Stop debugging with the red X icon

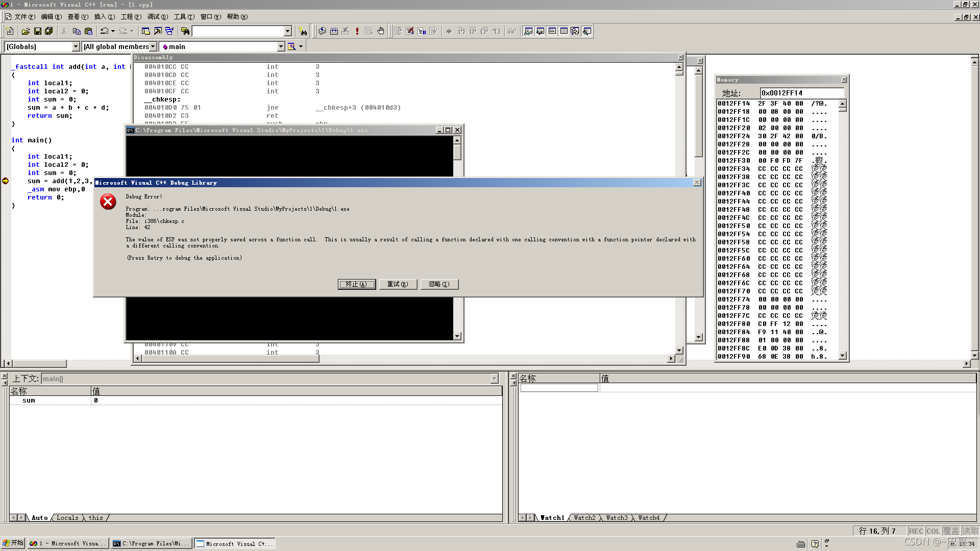410,32
